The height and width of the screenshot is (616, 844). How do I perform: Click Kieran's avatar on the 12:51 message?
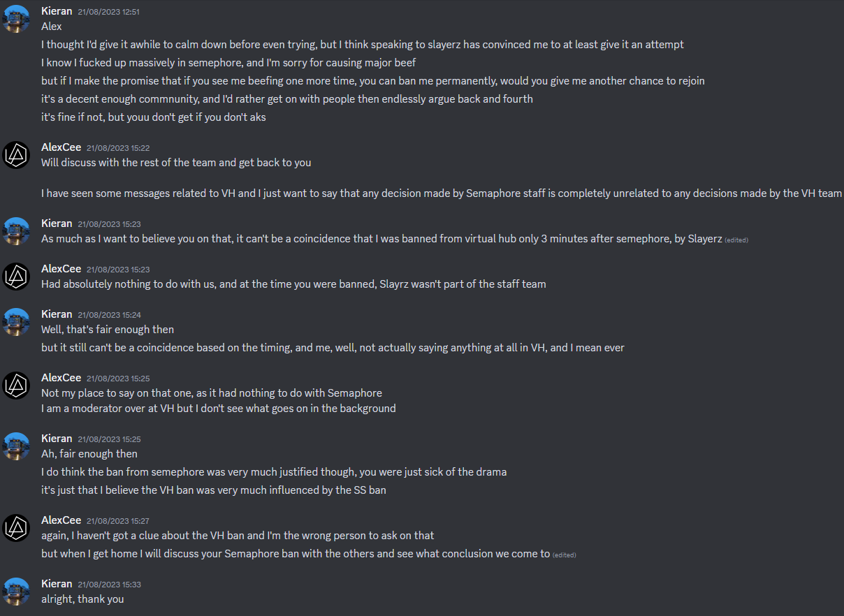[x=16, y=18]
